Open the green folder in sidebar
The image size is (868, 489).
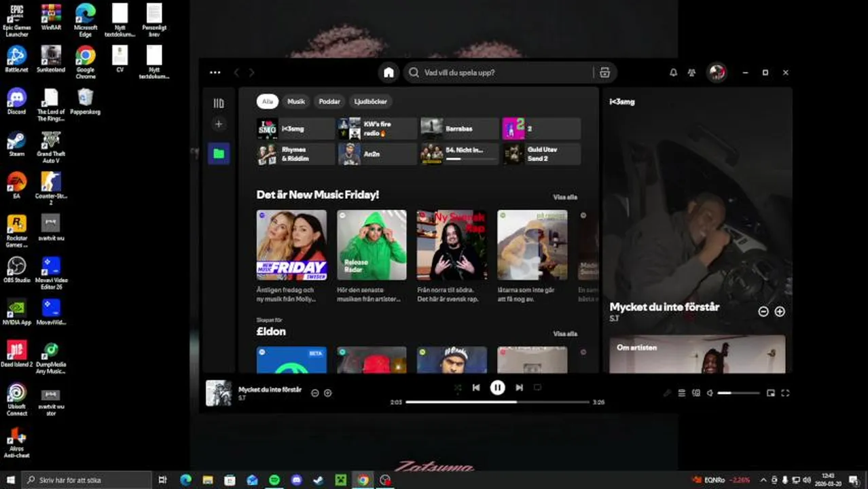pyautogui.click(x=219, y=153)
